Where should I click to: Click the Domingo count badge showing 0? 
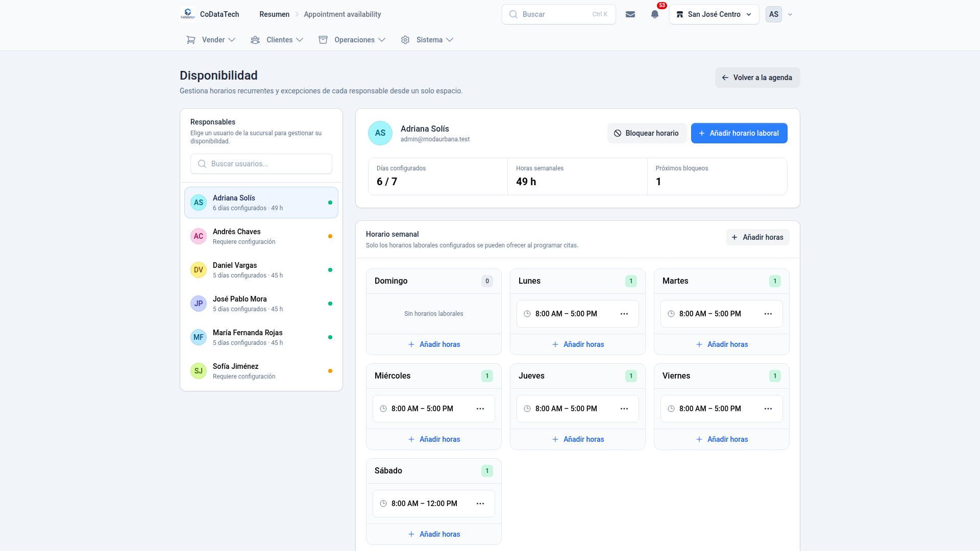click(487, 281)
